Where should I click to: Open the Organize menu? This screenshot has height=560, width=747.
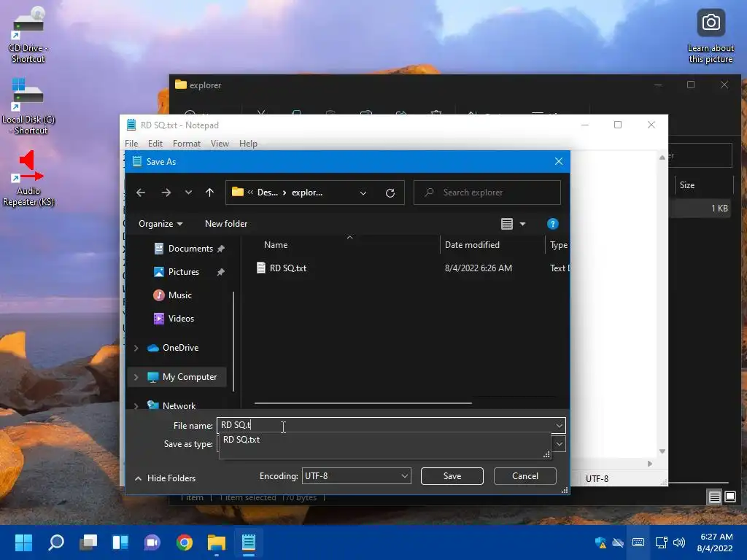pos(160,224)
